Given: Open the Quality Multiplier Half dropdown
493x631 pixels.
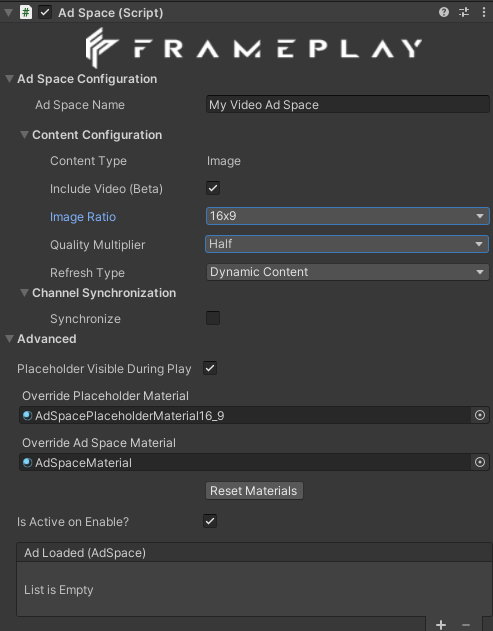Looking at the screenshot, I should coord(347,244).
